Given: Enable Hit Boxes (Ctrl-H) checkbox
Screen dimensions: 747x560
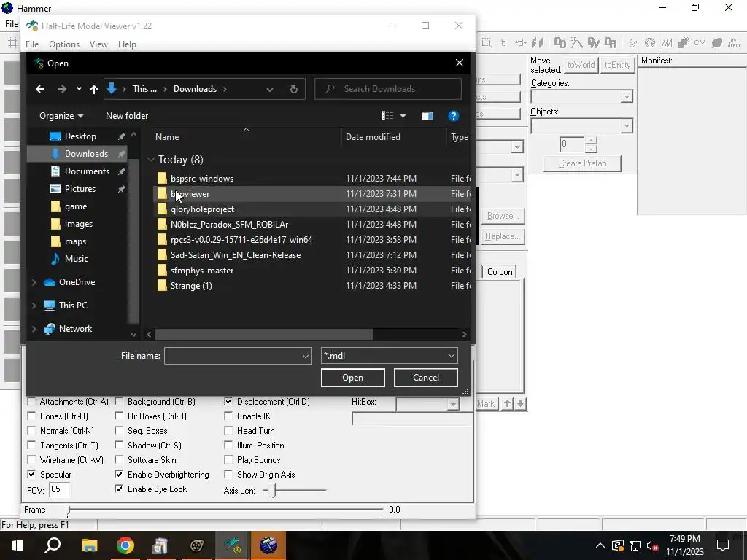Looking at the screenshot, I should 119,416.
